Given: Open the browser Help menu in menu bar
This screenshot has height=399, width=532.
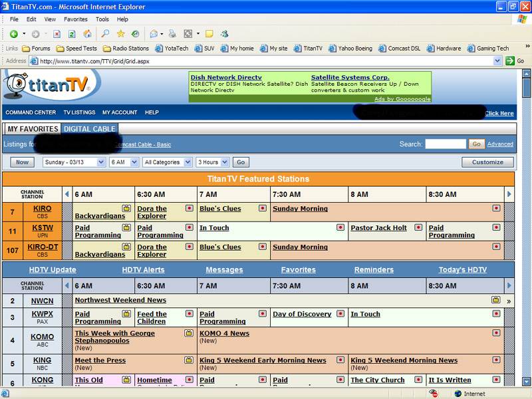Looking at the screenshot, I should tap(122, 19).
